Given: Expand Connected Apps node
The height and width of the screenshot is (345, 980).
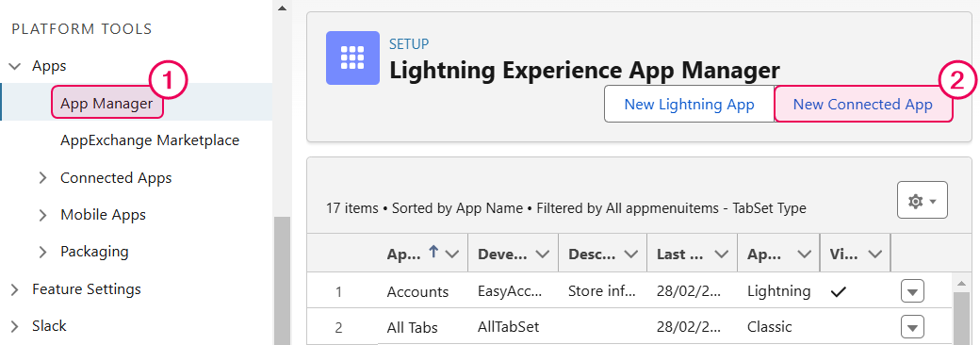Looking at the screenshot, I should coord(42,178).
